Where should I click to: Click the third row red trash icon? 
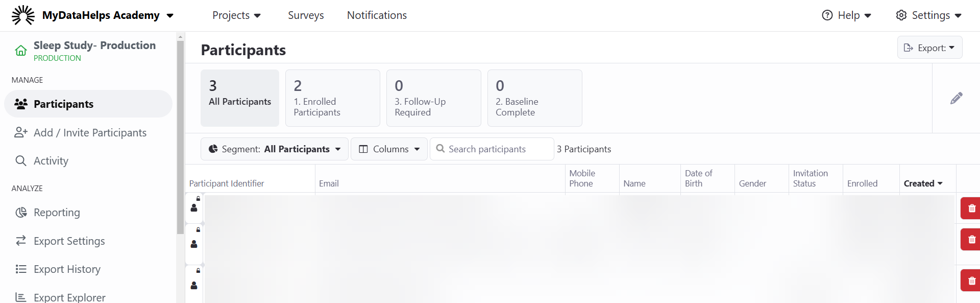coord(971,281)
